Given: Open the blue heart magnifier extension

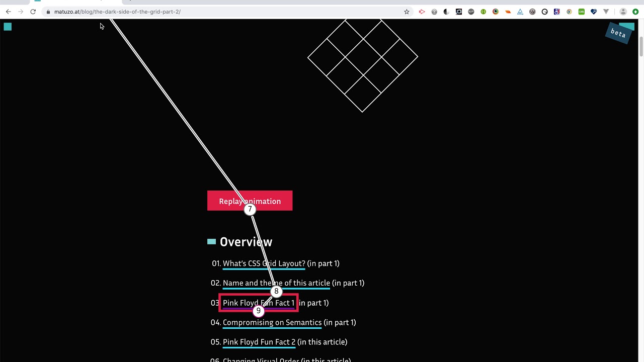Looking at the screenshot, I should click(594, 12).
